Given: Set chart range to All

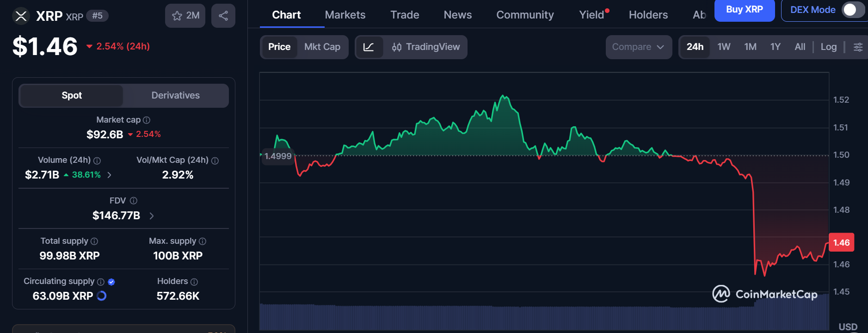Looking at the screenshot, I should 800,47.
